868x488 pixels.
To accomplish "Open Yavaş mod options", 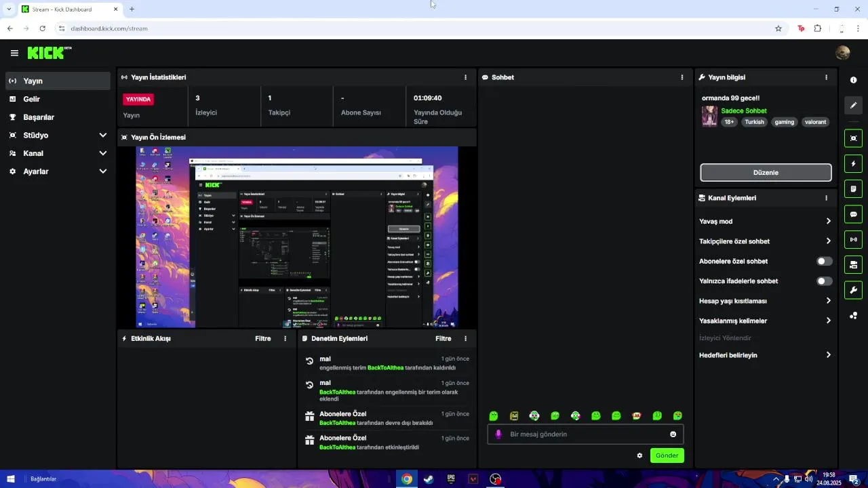I will point(765,221).
